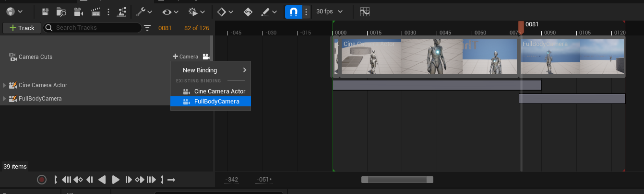
Task: Click the search filter options icon
Action: click(x=147, y=28)
